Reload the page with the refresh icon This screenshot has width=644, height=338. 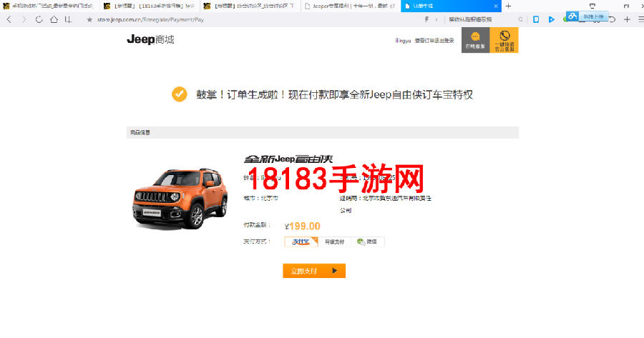39,19
